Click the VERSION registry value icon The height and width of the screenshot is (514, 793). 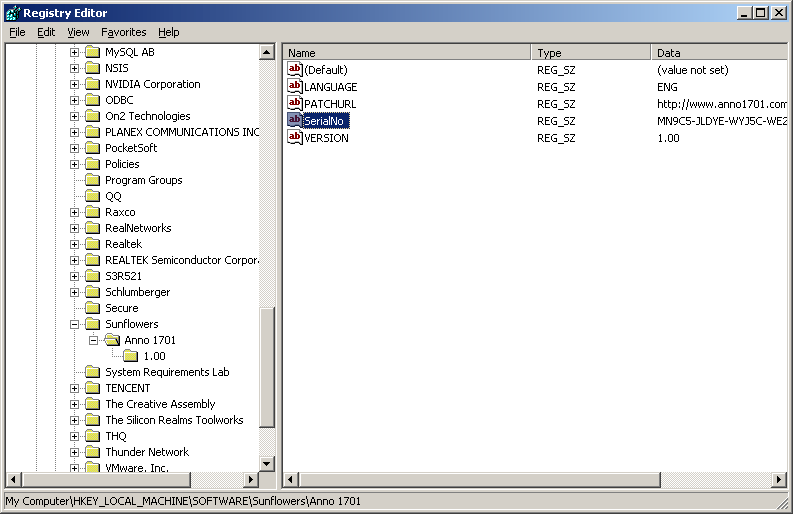[295, 137]
